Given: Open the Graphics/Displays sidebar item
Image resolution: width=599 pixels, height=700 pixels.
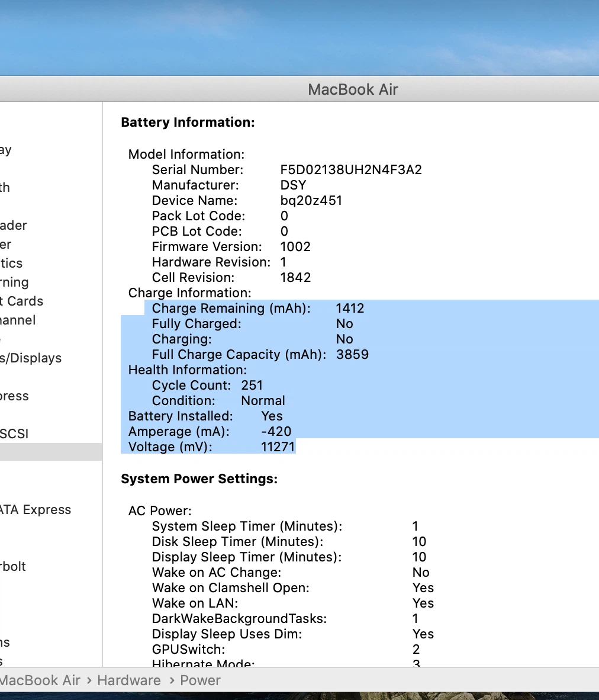Looking at the screenshot, I should point(31,358).
